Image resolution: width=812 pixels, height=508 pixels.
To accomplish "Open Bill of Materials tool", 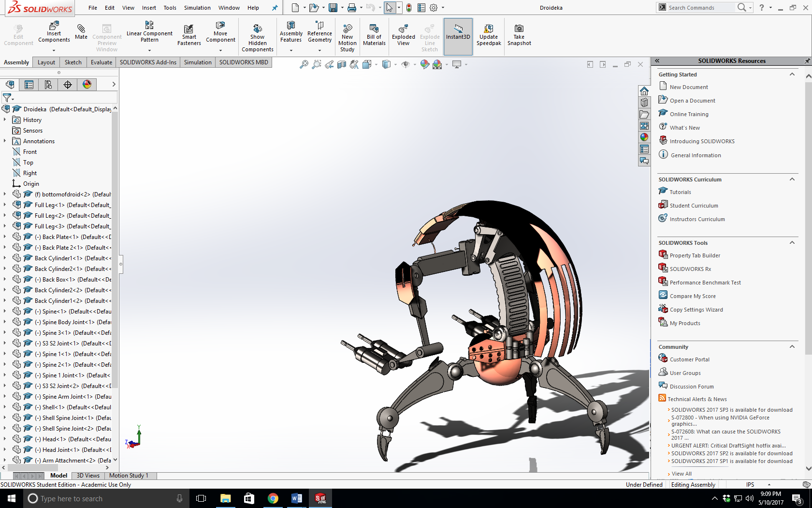I will (x=374, y=35).
